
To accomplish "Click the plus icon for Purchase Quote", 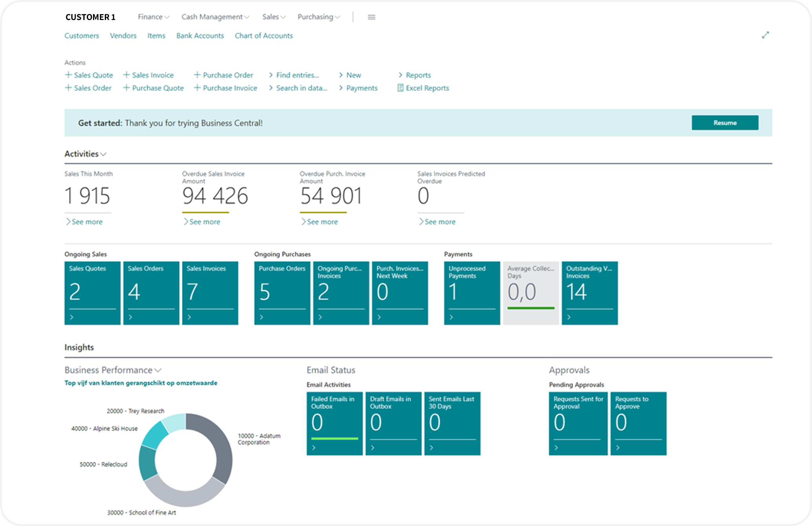I will tap(126, 87).
